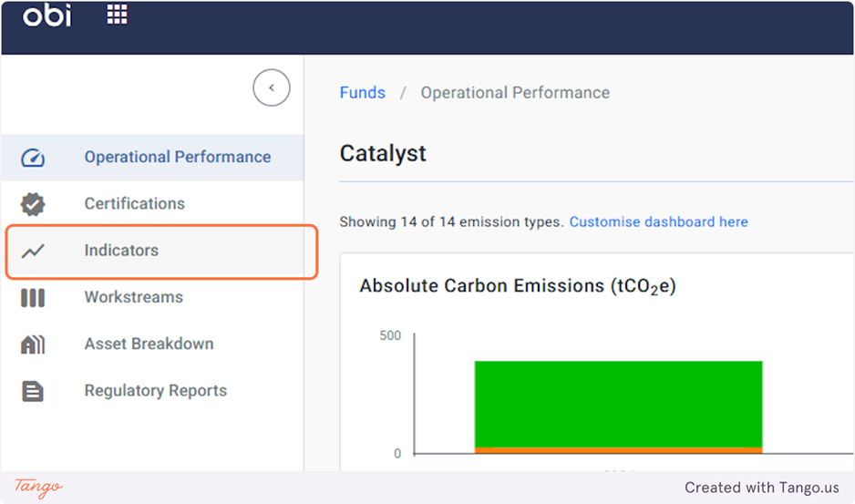Click the Certifications badge icon
This screenshot has width=855, height=504.
(33, 204)
